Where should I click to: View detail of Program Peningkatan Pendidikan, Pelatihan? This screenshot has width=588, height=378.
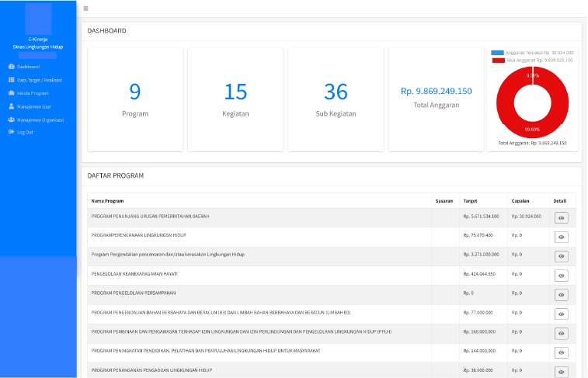[x=561, y=352]
